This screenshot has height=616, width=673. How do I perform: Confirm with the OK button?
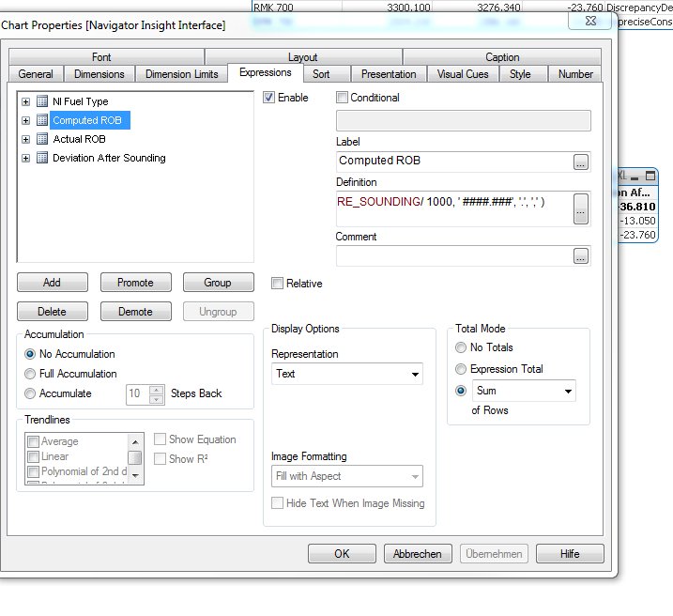click(342, 554)
